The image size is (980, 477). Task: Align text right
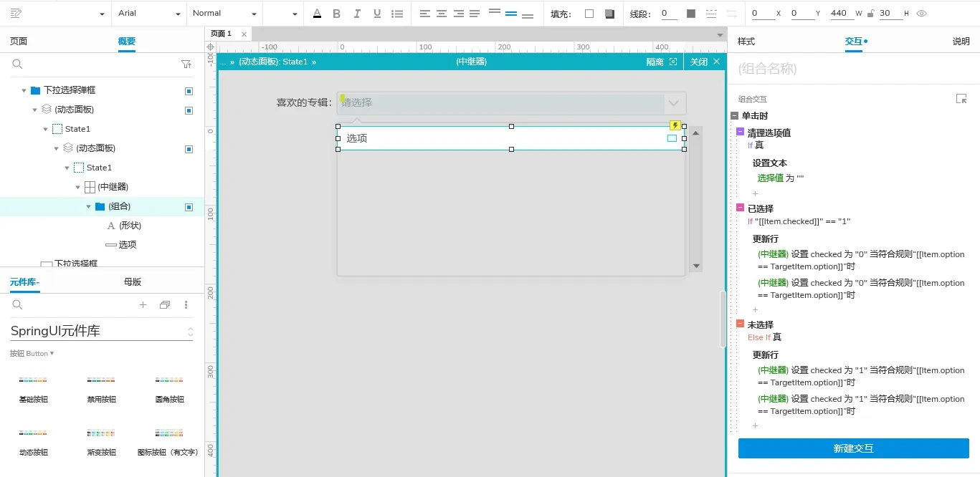click(458, 14)
